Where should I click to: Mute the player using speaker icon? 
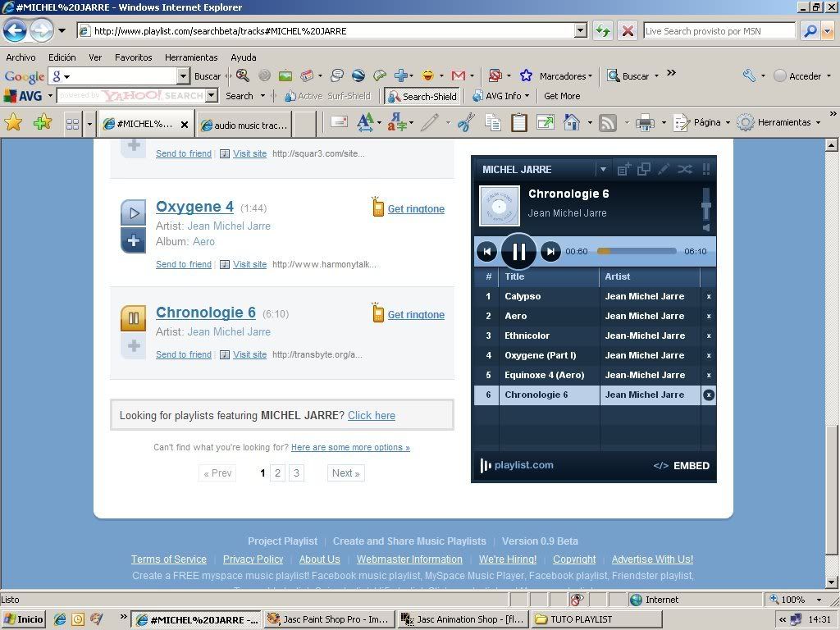pos(705,227)
